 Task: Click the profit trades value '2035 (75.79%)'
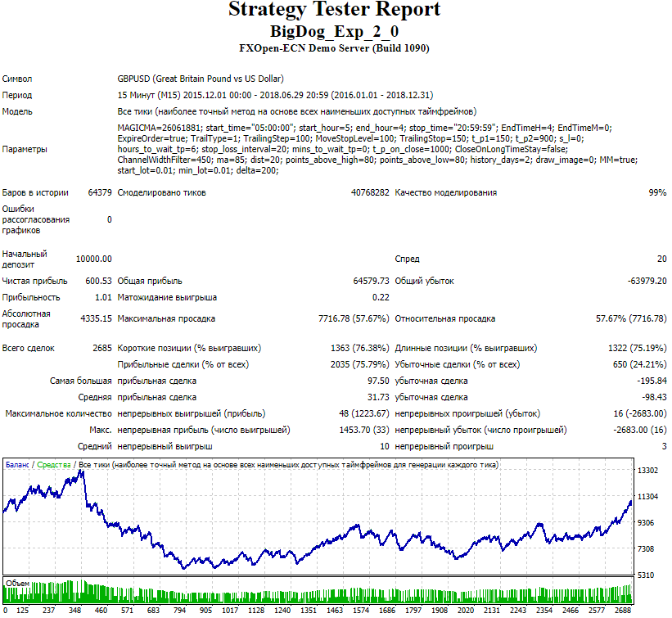tap(359, 364)
